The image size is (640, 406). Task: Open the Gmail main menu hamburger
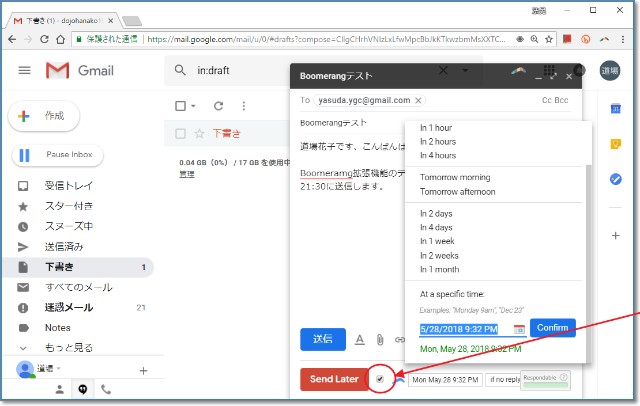coord(25,70)
